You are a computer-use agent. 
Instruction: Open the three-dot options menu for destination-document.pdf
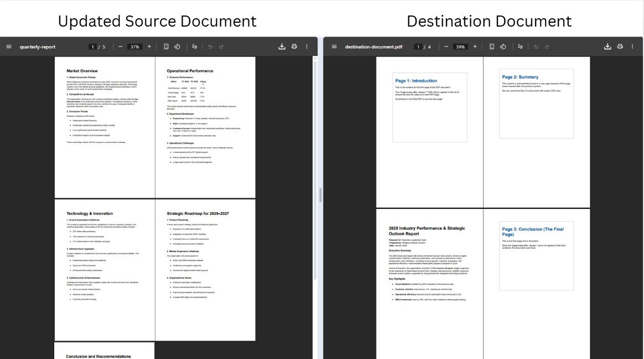[632, 47]
